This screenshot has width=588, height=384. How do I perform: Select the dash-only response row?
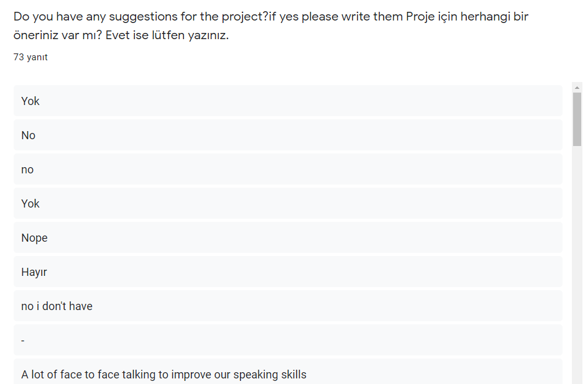coord(24,340)
